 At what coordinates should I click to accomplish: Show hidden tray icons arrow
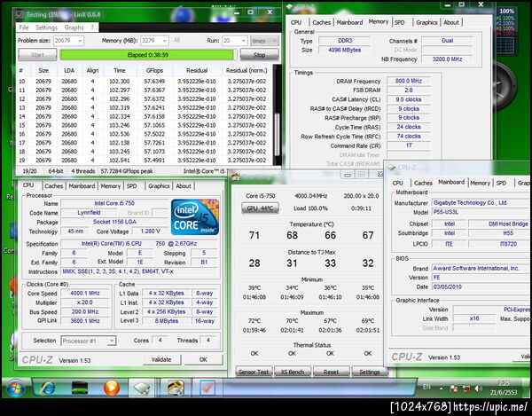441,389
